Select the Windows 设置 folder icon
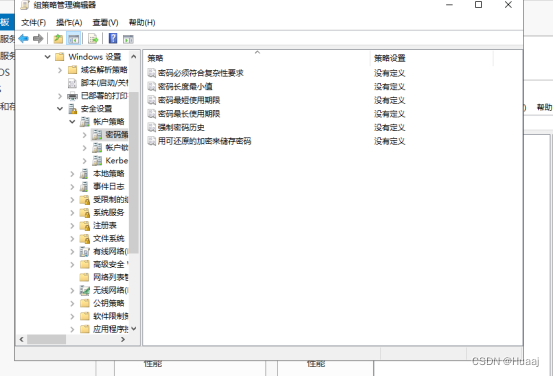The width and height of the screenshot is (554, 376). (x=60, y=57)
